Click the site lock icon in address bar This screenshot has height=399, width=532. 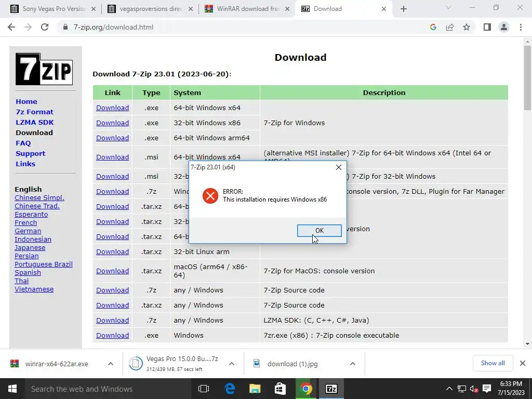tap(65, 27)
